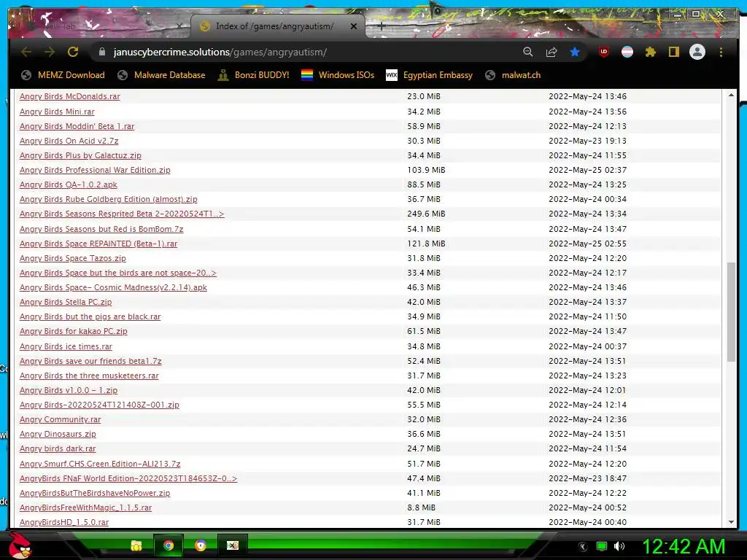Click the page scrollbar thumb
Viewport: 747px width, 560px height.
(x=731, y=312)
